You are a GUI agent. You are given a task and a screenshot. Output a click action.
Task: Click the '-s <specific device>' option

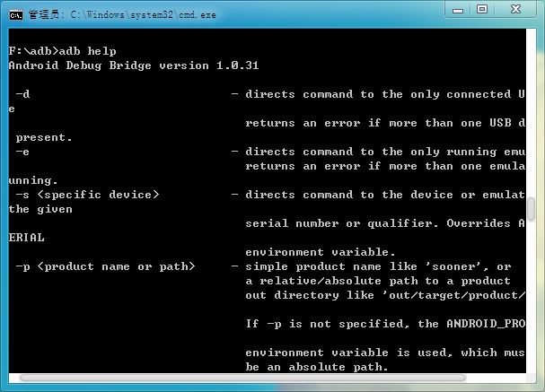(88, 195)
